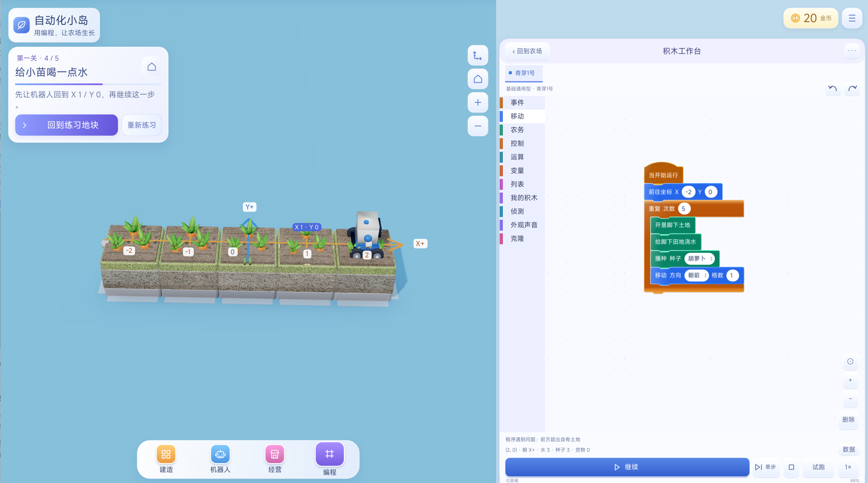Open the hamburger menu at top right

(852, 18)
